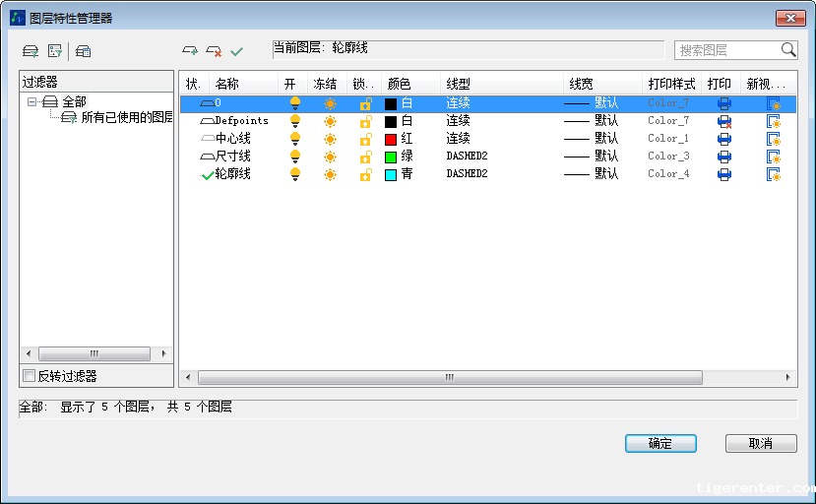Toggle freeze sun icon for 尺寸线 layer
Viewport: 816px width, 504px height.
[x=330, y=157]
